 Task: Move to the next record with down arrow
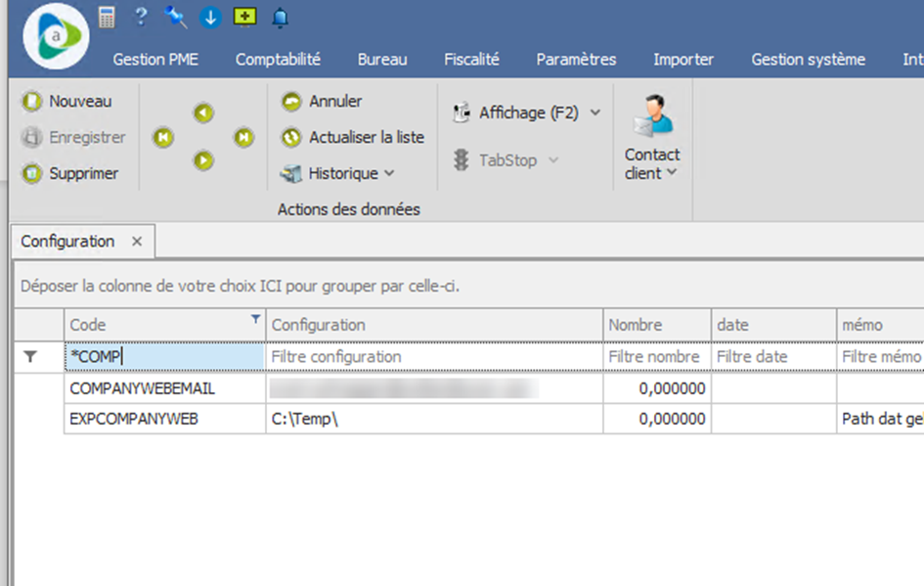(x=203, y=160)
